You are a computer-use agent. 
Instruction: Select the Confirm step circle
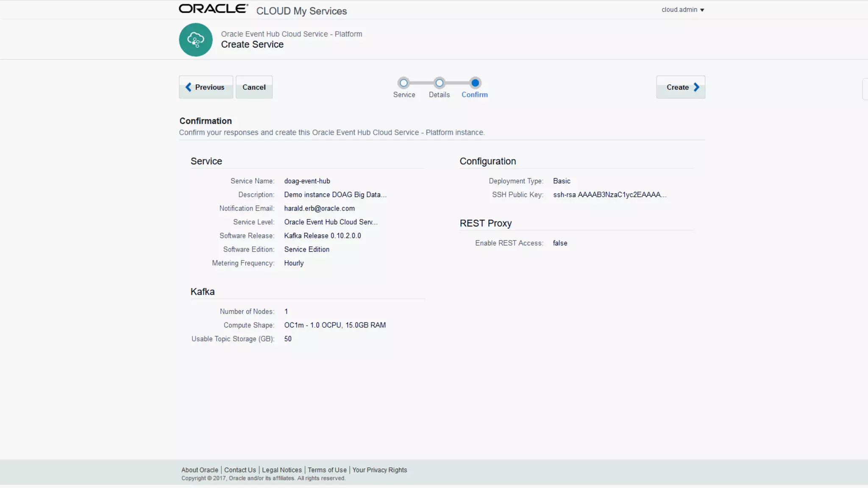[475, 83]
